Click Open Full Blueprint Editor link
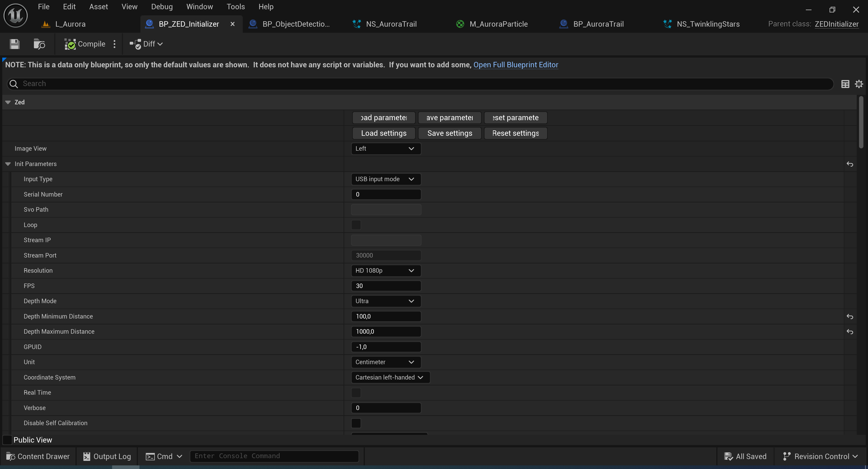 coord(516,65)
